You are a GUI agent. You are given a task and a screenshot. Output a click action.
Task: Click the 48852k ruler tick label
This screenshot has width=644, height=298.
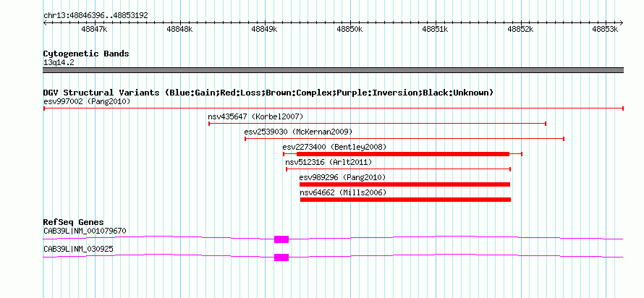tap(521, 29)
